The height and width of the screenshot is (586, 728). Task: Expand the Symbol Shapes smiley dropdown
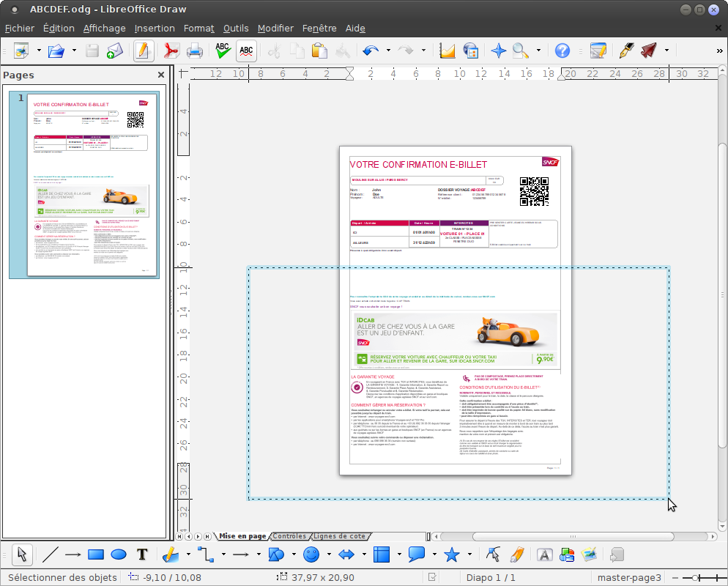[329, 554]
